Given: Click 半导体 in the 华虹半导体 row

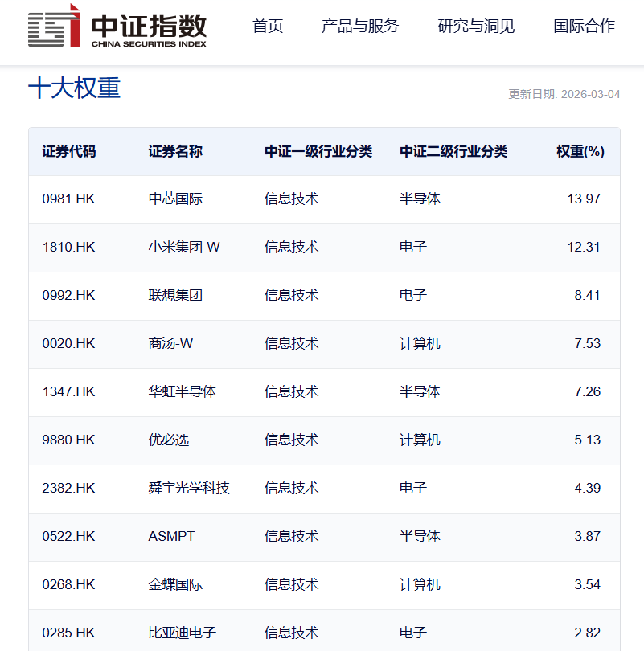Looking at the screenshot, I should point(420,391).
